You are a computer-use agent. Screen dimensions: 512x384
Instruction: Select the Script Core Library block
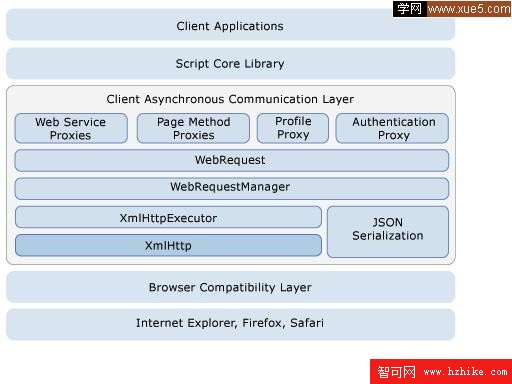tap(230, 63)
